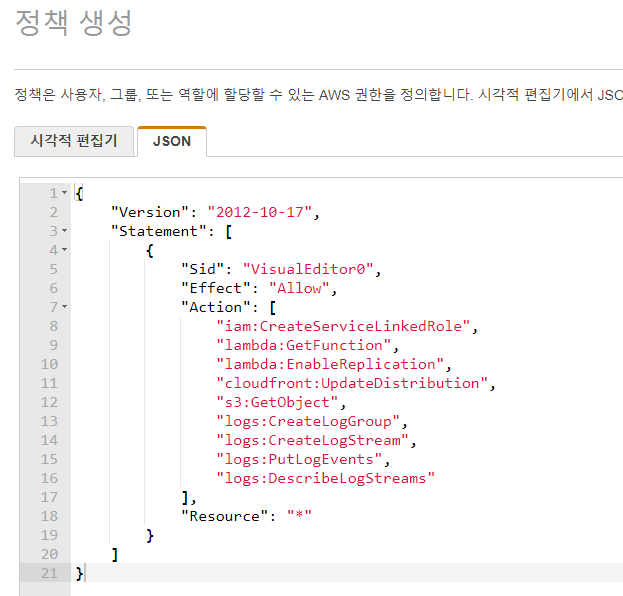Screen dimensions: 623x596
Task: Click "logs:PutLogEvents" action line
Action: point(299,459)
